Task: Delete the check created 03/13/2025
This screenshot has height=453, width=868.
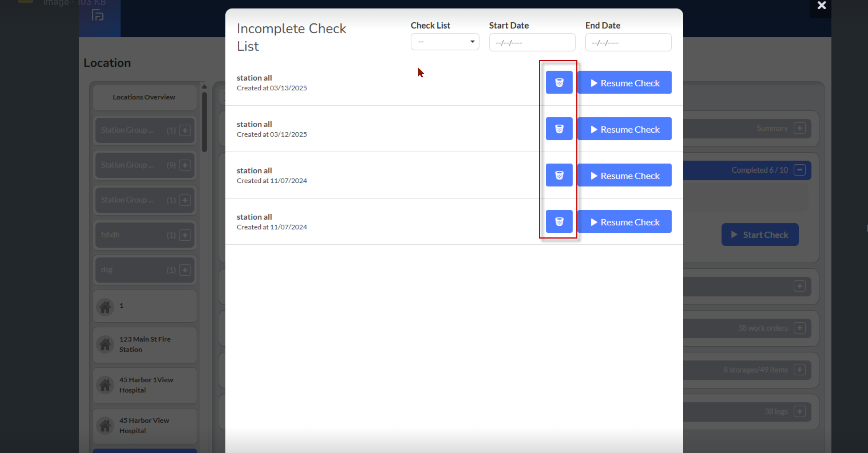Action: [x=559, y=82]
